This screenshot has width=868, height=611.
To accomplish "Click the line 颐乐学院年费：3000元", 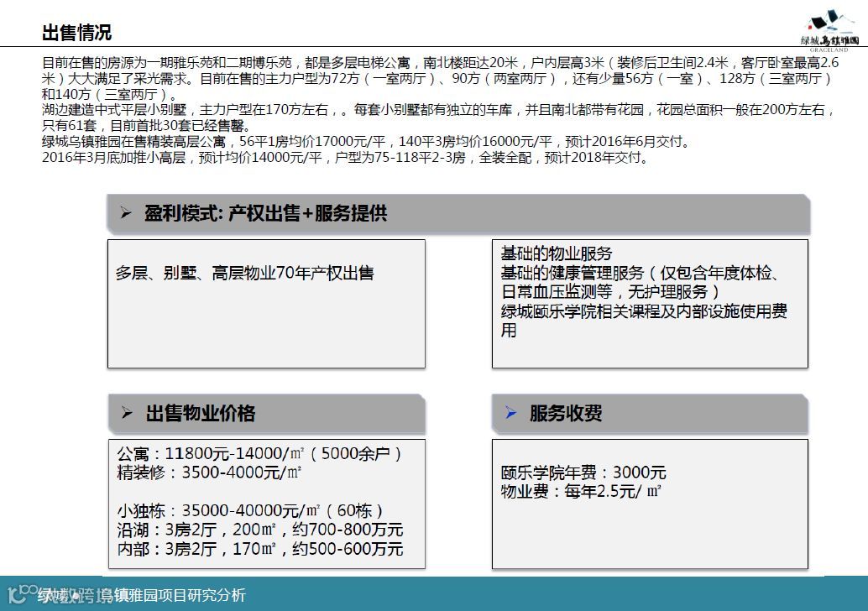I will [x=583, y=473].
